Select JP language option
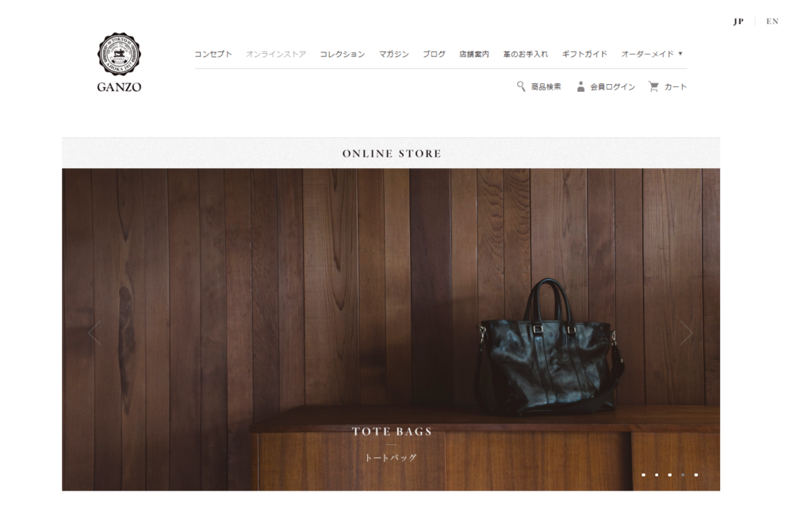This screenshot has height=505, width=812. 738,21
